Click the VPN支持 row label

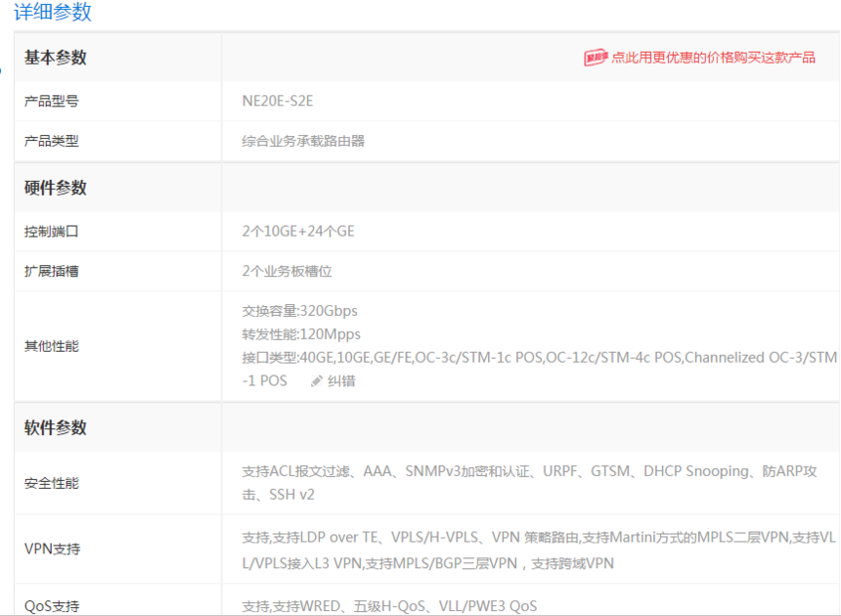pos(52,549)
